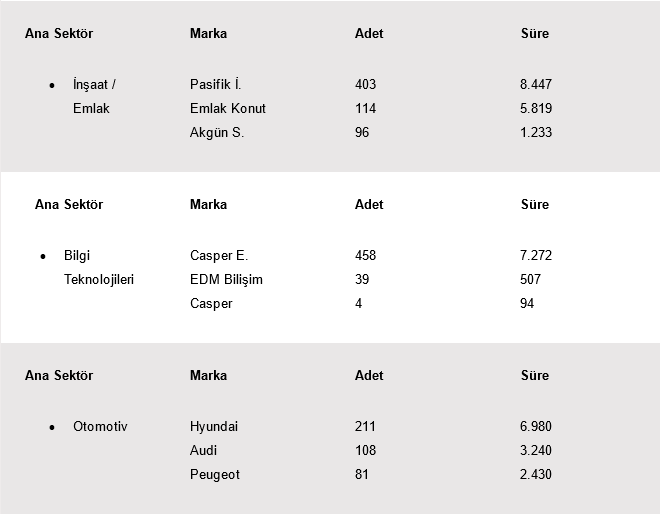
Task: Select the 211 count for Hyundai
Action: click(x=366, y=427)
